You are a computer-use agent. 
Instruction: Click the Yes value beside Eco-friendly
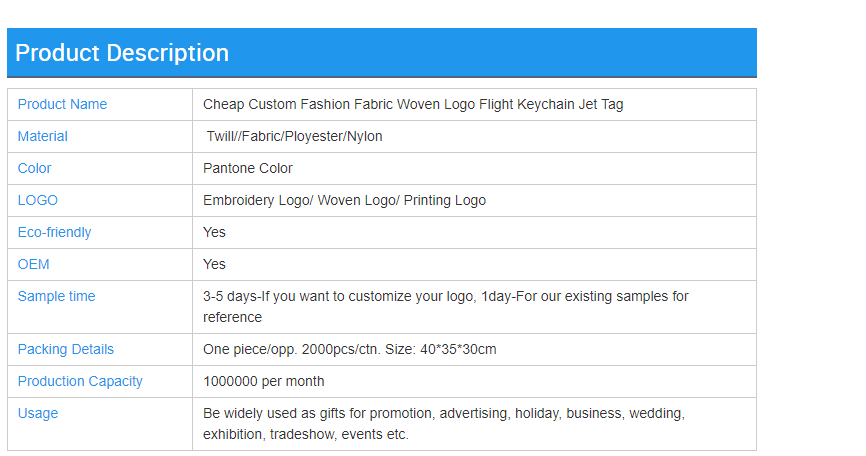[x=214, y=232]
